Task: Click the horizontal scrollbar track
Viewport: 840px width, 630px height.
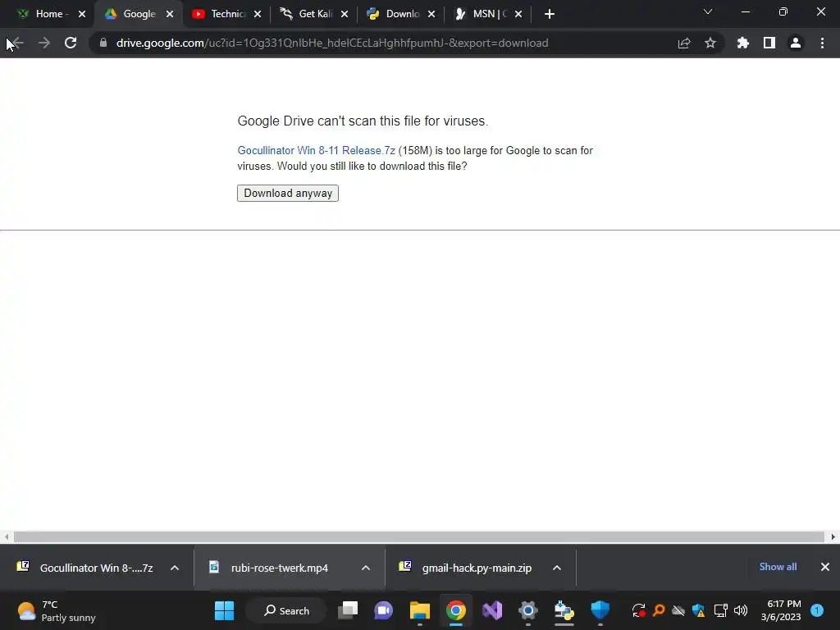Action: pyautogui.click(x=419, y=536)
